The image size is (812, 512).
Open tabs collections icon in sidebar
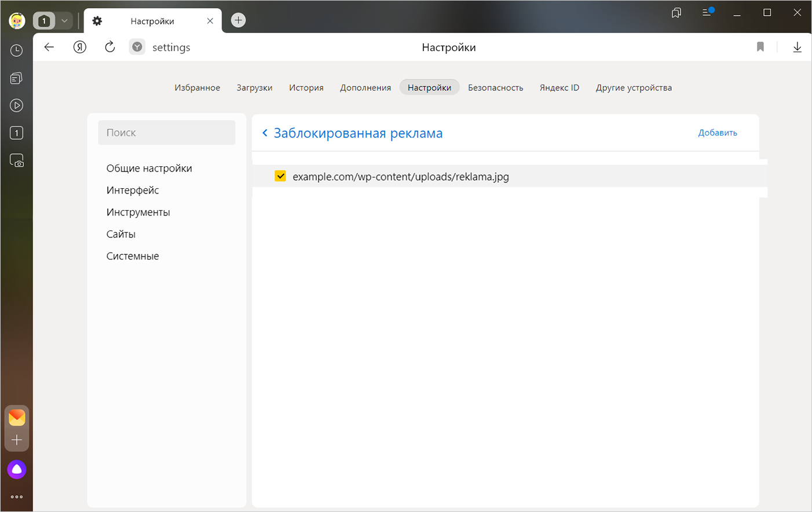[x=17, y=78]
